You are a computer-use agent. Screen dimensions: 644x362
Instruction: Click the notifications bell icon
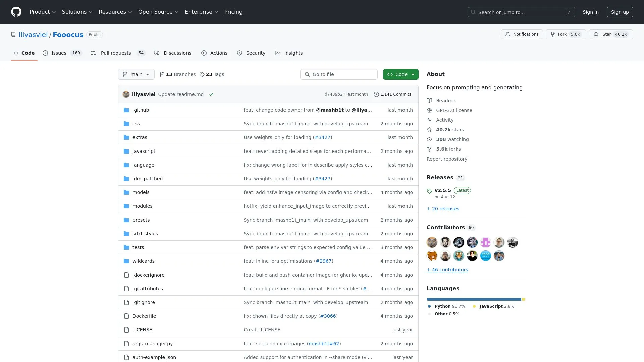coord(508,34)
